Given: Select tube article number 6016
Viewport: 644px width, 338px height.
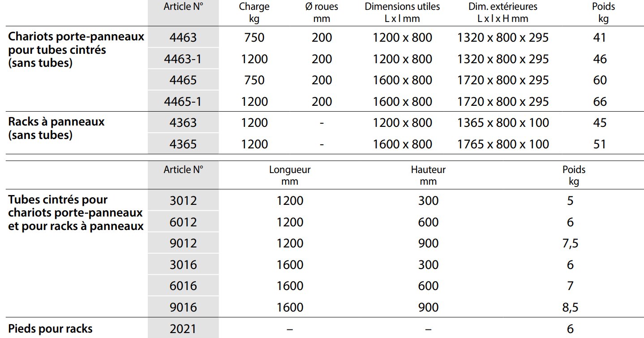Looking at the screenshot, I should point(183,286).
